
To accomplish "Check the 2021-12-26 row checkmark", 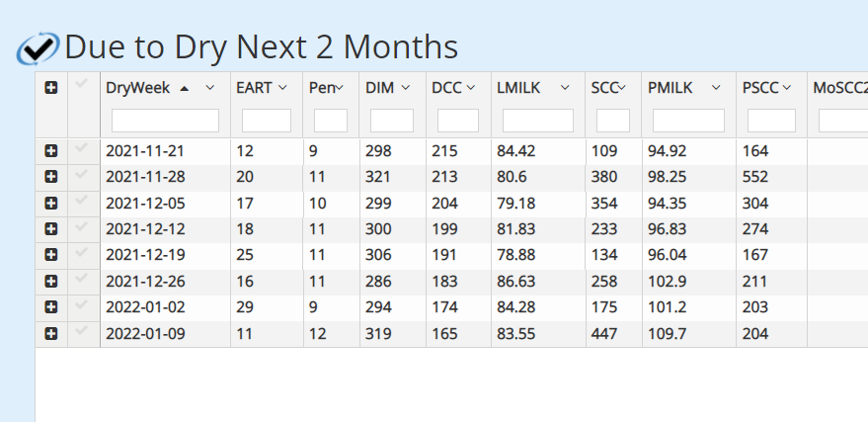I will pyautogui.click(x=81, y=278).
